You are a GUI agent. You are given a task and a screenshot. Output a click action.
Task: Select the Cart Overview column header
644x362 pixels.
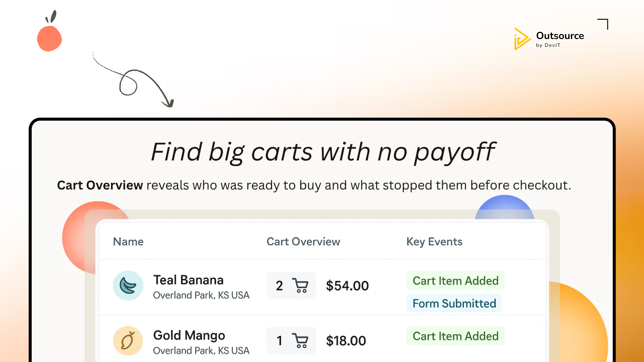[303, 242]
